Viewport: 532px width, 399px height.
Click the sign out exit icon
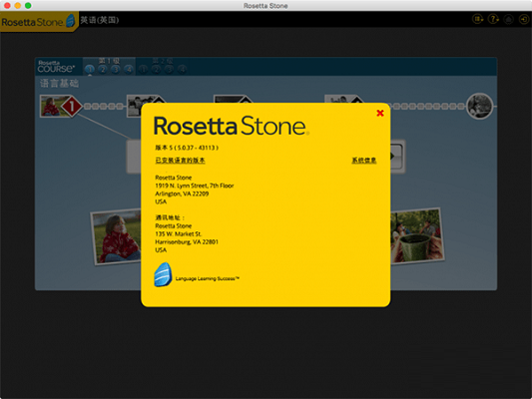[x=524, y=19]
